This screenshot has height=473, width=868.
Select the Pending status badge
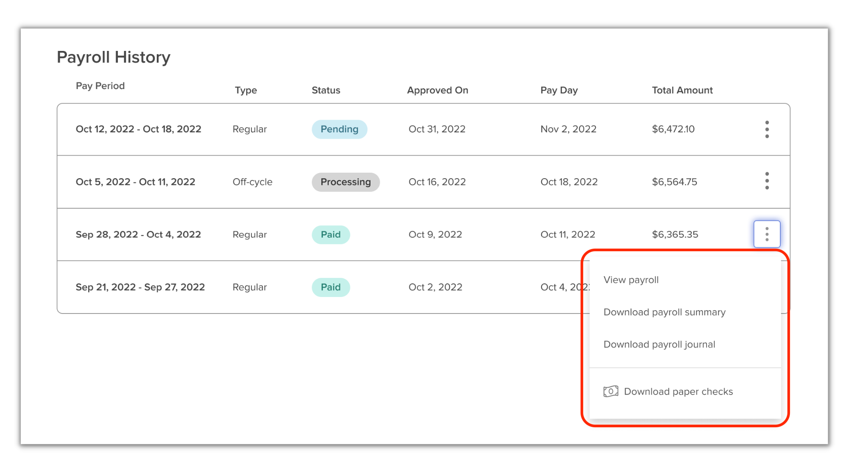[x=339, y=129]
